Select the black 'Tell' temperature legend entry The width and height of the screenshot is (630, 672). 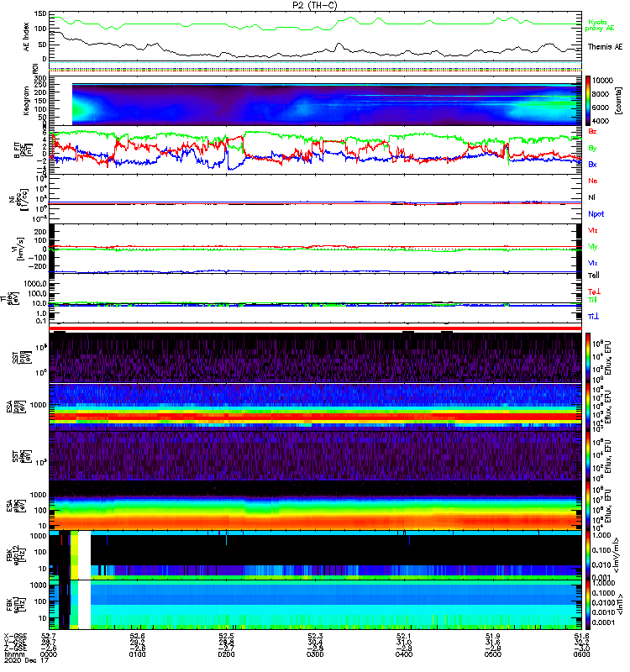coord(594,276)
